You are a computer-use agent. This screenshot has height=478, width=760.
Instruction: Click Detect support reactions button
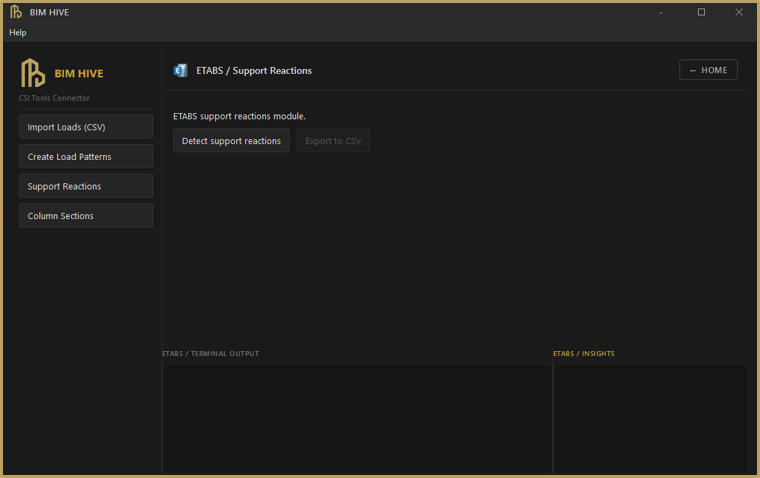coord(231,141)
